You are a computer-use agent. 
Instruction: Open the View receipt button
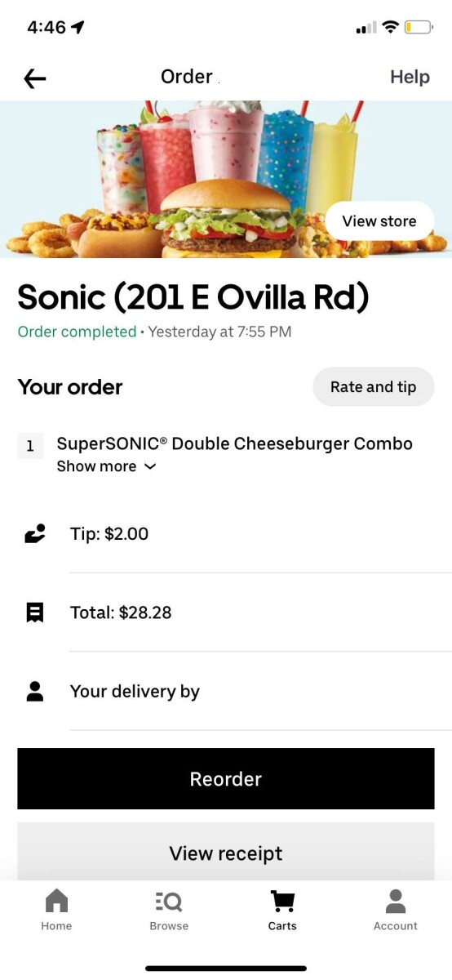226,853
